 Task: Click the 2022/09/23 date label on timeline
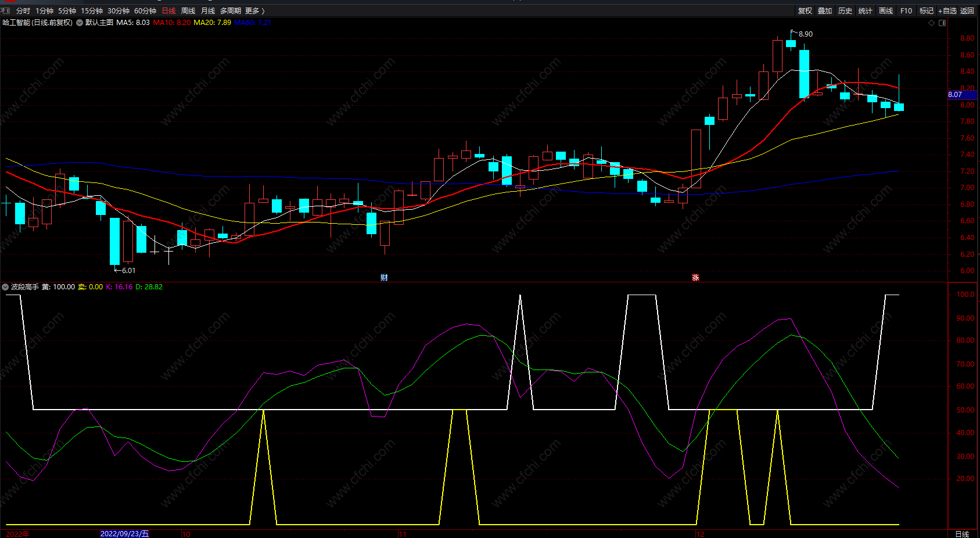[x=124, y=533]
